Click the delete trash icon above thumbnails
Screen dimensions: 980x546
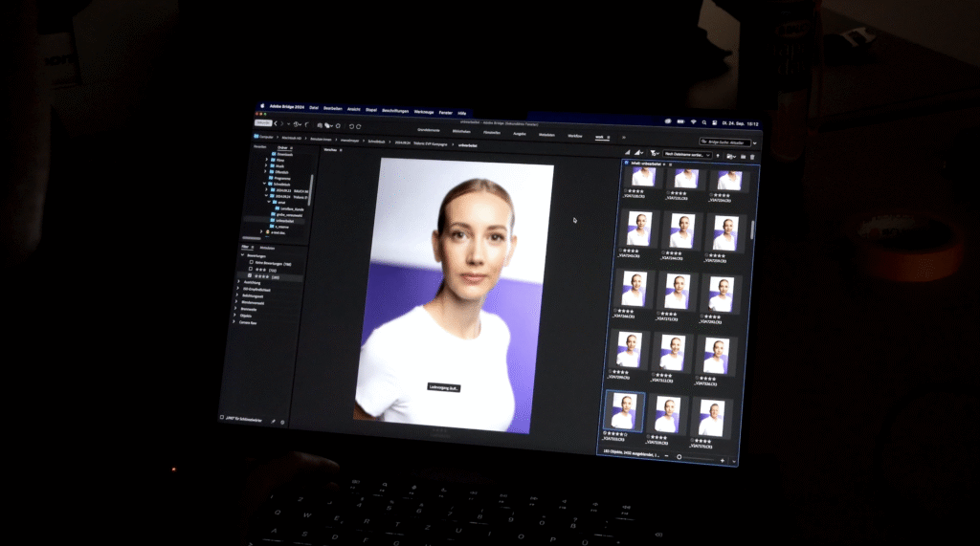click(x=752, y=156)
